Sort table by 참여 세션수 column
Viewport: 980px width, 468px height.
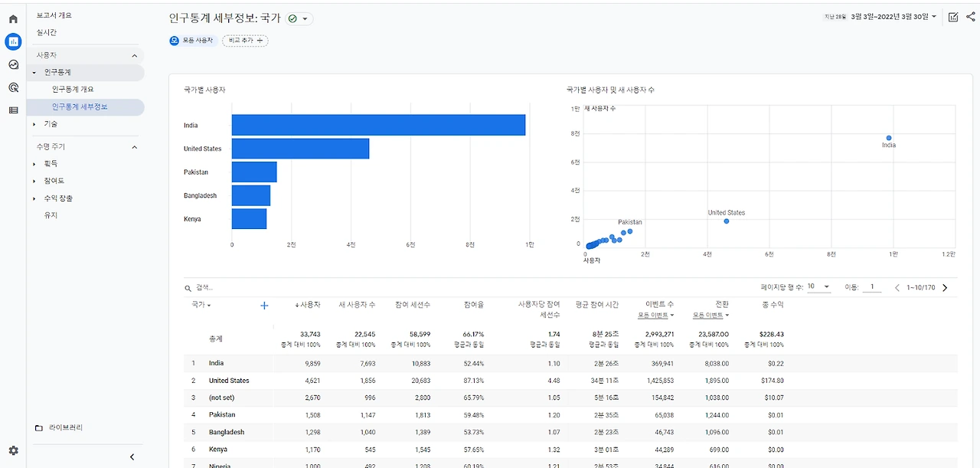413,305
